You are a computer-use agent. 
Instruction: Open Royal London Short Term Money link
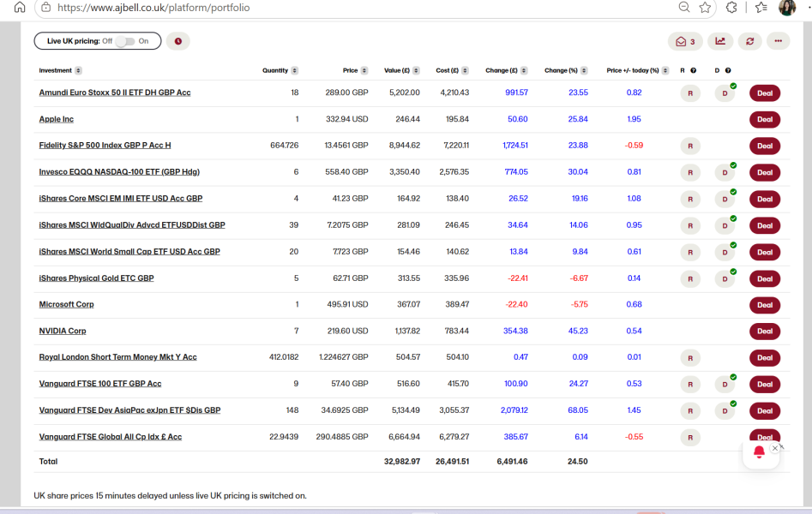click(117, 357)
